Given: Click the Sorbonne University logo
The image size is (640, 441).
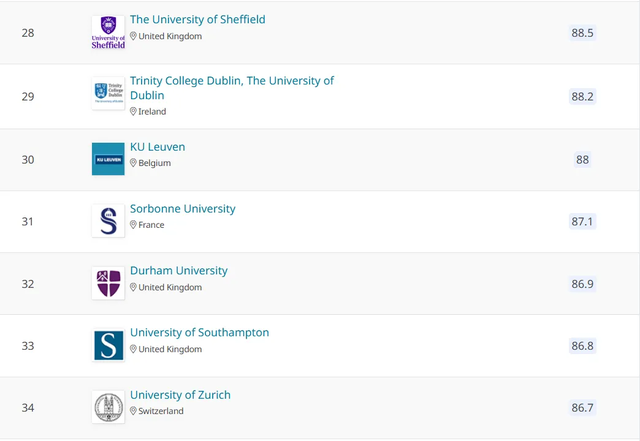Looking at the screenshot, I should 108,220.
